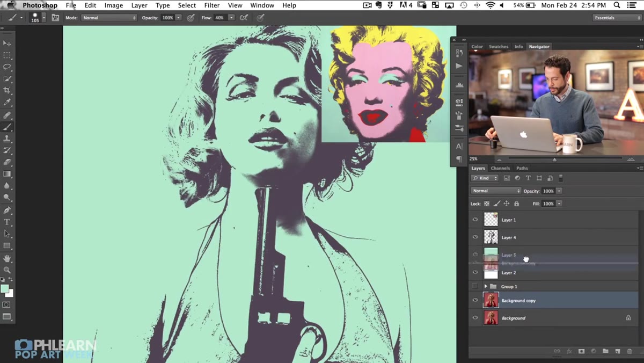The image size is (644, 363).
Task: Create new adjustment layer icon
Action: [593, 351]
